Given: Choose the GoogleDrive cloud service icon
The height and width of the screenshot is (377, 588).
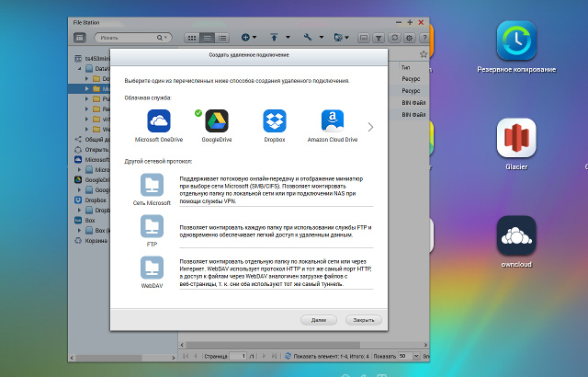Looking at the screenshot, I should coord(217,120).
